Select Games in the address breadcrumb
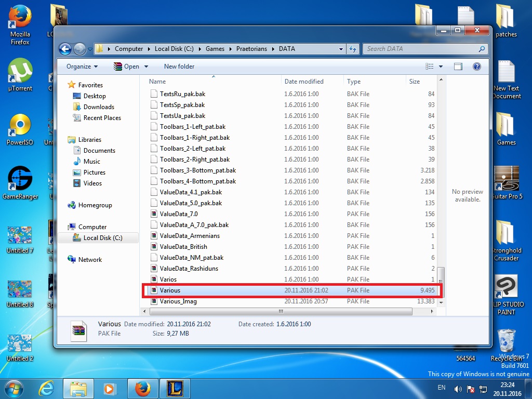Viewport: 532px width, 399px height. coord(215,49)
